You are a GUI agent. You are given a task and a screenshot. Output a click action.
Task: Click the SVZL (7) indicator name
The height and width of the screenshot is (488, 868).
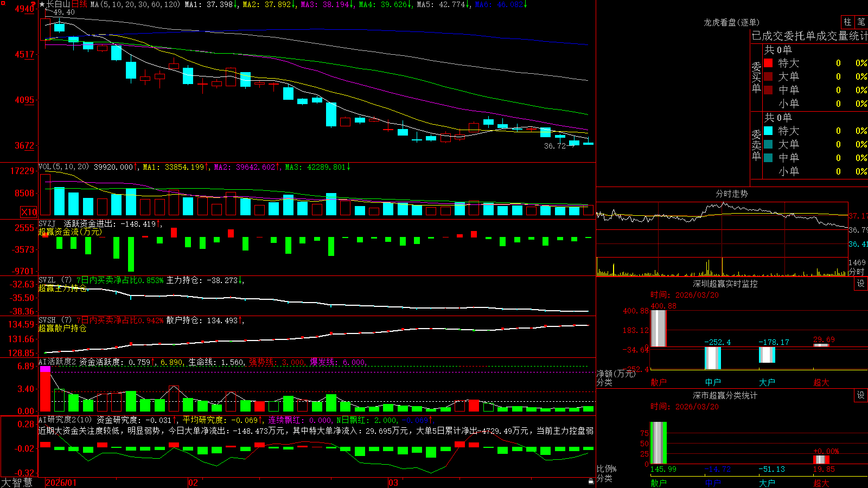tap(55, 280)
